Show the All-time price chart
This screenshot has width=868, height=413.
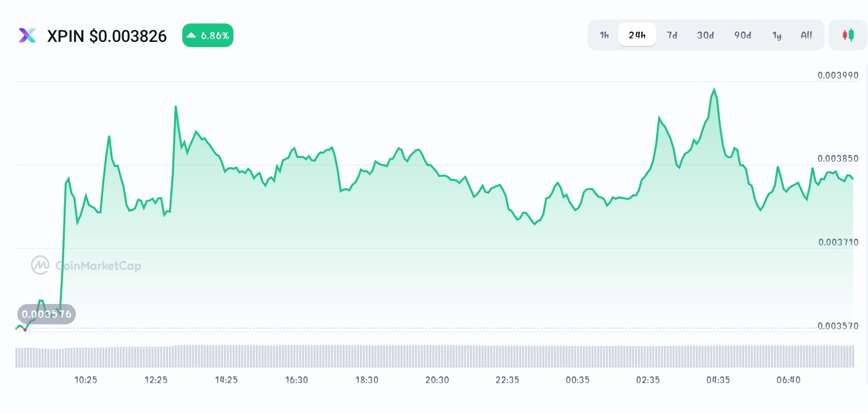(x=806, y=35)
